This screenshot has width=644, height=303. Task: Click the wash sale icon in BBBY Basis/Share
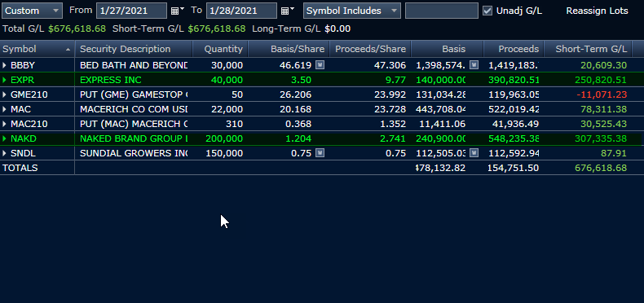[x=320, y=64]
